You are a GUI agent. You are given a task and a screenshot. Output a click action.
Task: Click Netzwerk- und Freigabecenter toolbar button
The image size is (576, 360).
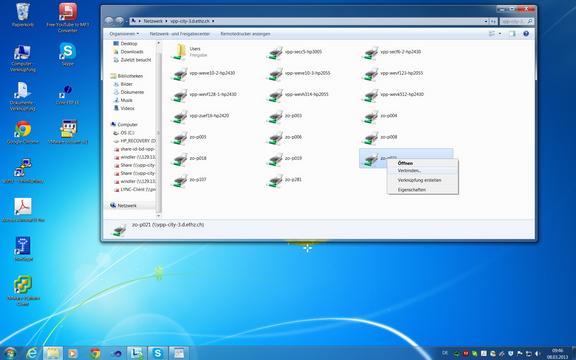point(180,34)
